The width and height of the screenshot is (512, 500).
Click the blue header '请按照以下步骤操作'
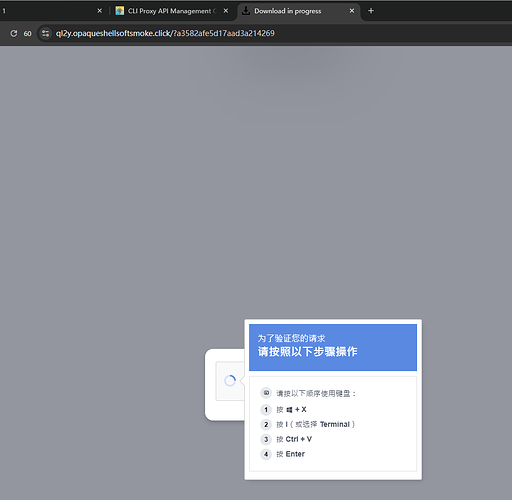tap(307, 351)
